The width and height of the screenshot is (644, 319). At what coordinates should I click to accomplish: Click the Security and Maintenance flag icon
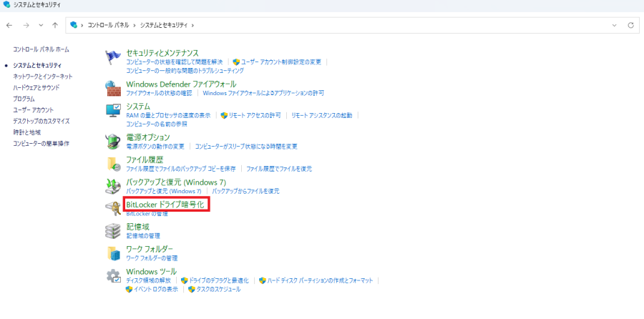pos(113,58)
